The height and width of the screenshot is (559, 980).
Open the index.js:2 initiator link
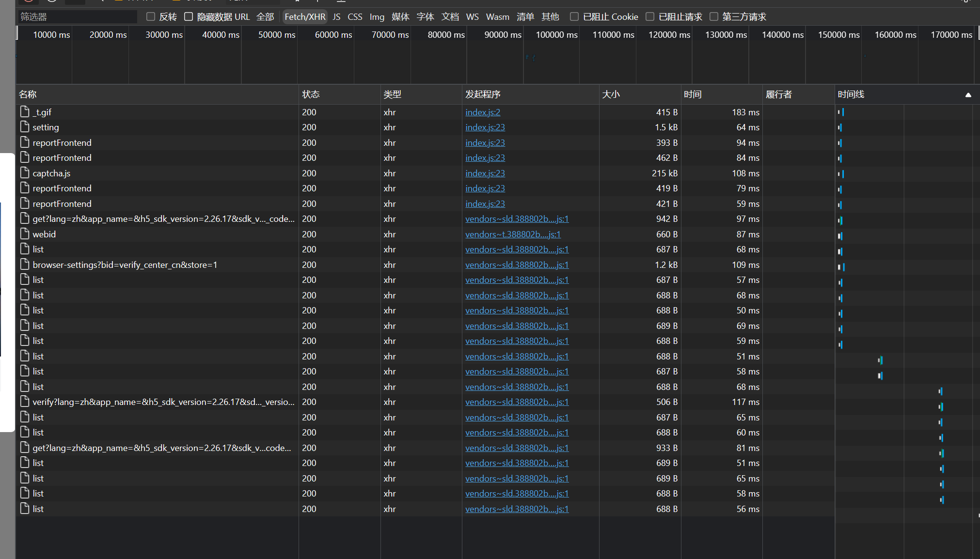click(483, 112)
